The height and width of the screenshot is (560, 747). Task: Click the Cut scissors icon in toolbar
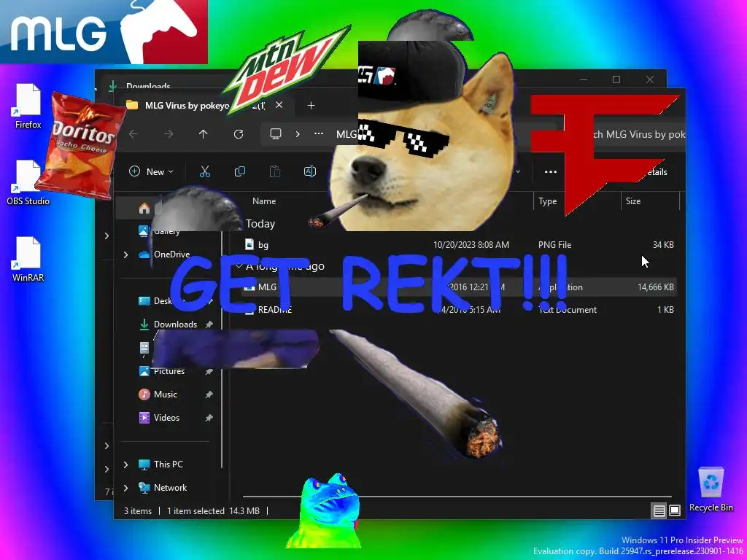205,171
